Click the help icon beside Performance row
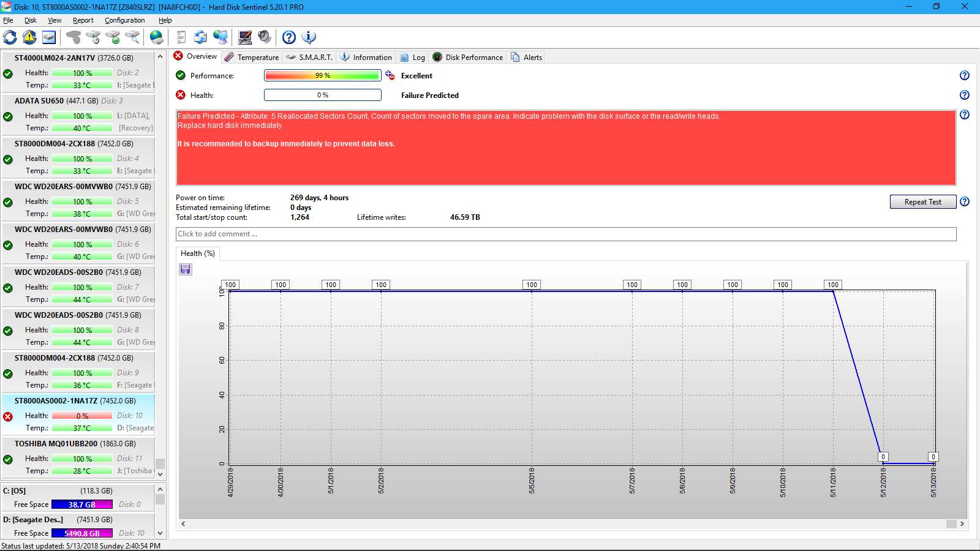 pos(965,75)
